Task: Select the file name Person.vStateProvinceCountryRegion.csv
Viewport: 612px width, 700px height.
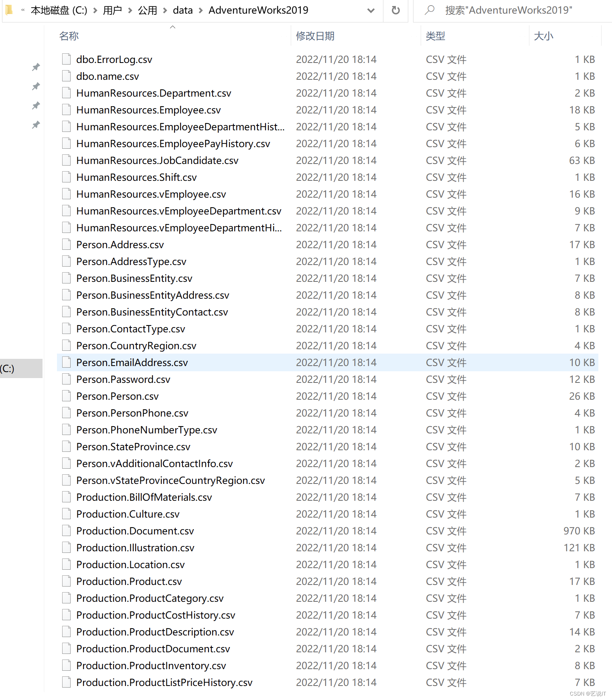Action: [170, 480]
